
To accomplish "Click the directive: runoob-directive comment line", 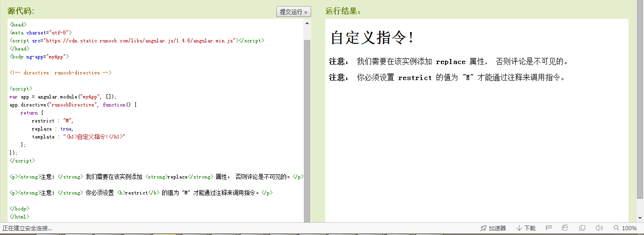I will 60,73.
